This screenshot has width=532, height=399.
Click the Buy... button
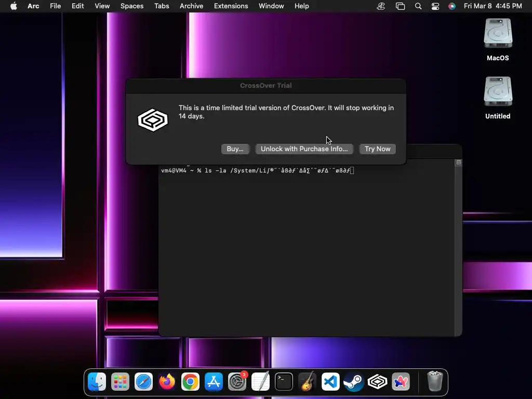click(x=235, y=149)
